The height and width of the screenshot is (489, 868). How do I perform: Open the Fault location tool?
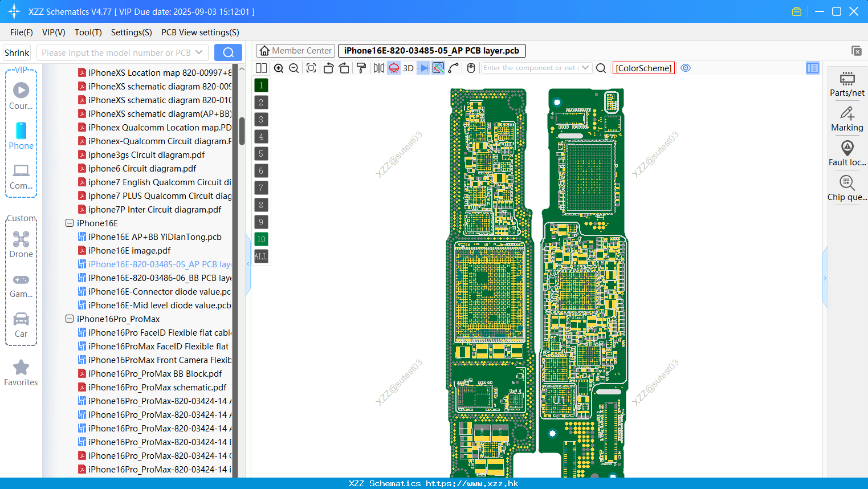pyautogui.click(x=847, y=153)
